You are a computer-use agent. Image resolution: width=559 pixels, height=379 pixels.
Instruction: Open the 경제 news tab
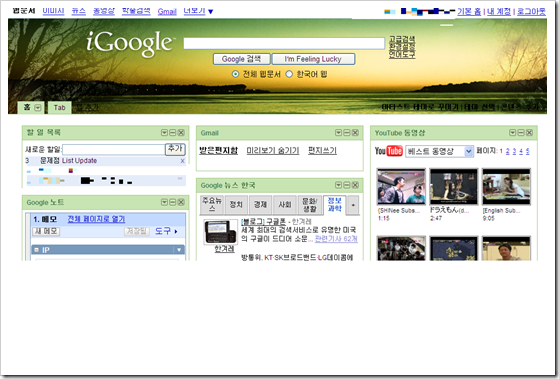click(x=260, y=205)
